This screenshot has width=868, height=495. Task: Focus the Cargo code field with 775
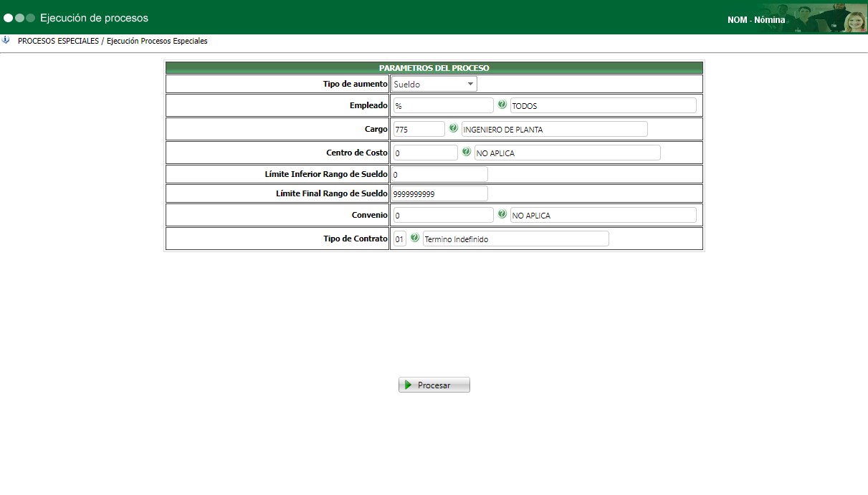click(419, 129)
